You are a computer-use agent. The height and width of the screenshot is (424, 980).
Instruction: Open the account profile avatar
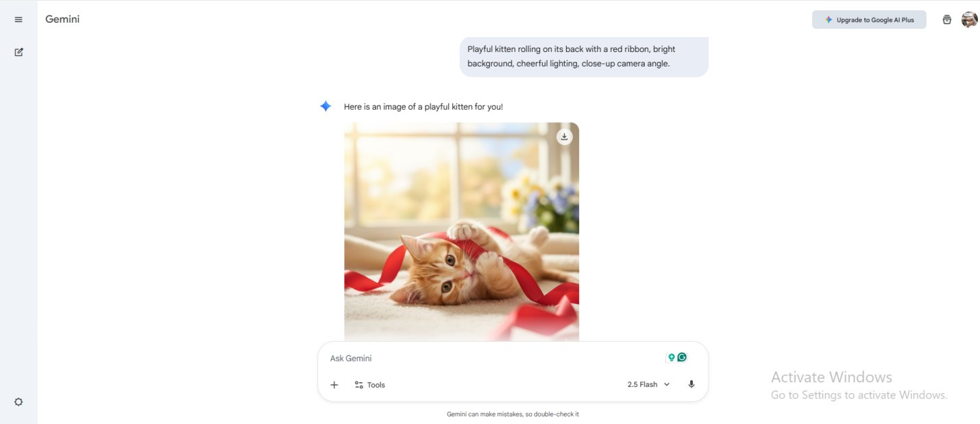969,20
